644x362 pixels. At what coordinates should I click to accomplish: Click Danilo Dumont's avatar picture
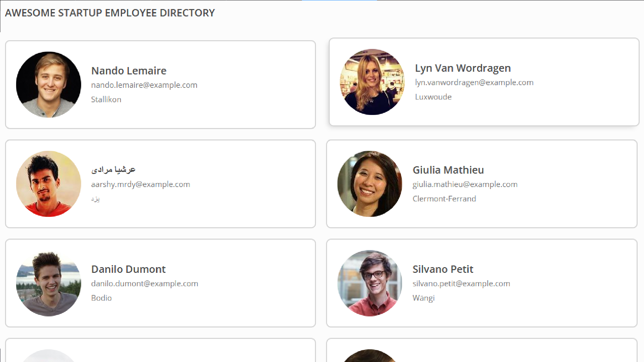coord(49,283)
